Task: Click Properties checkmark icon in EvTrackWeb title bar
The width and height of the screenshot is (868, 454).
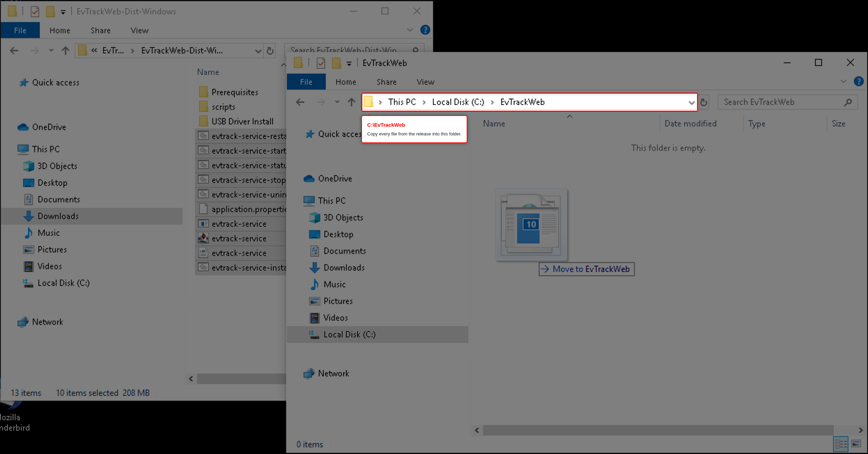Action: (321, 63)
